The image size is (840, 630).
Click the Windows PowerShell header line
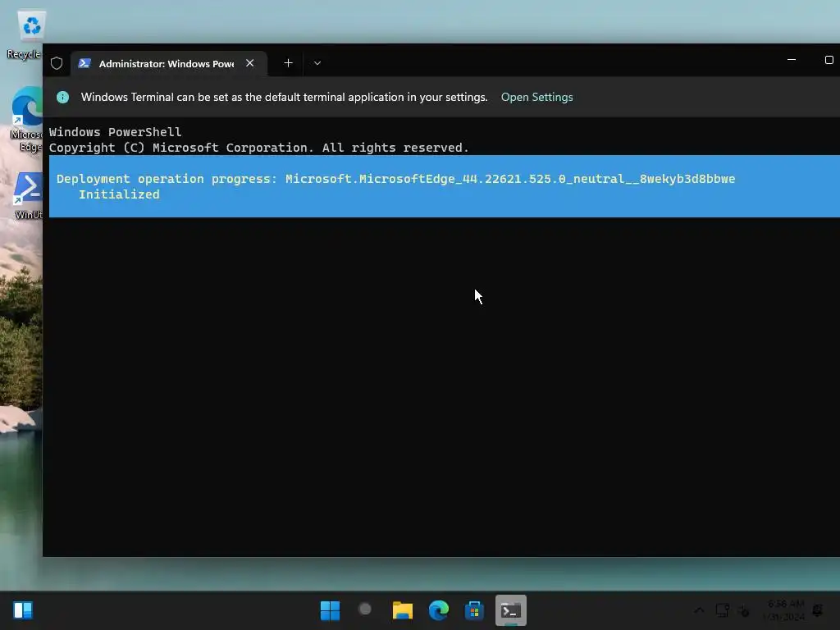point(115,132)
